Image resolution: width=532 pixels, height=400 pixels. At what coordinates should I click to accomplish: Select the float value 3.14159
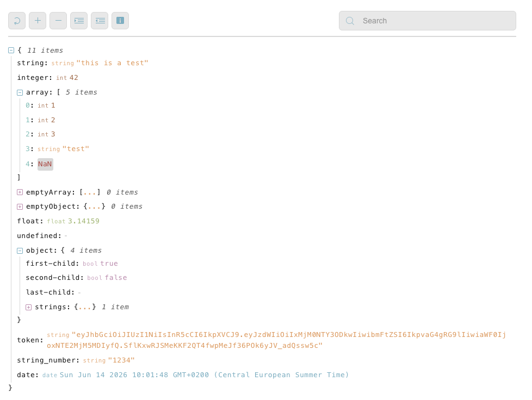[84, 221]
